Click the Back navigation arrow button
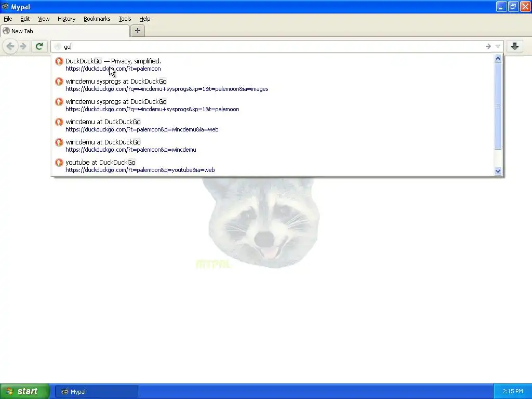 pyautogui.click(x=10, y=46)
